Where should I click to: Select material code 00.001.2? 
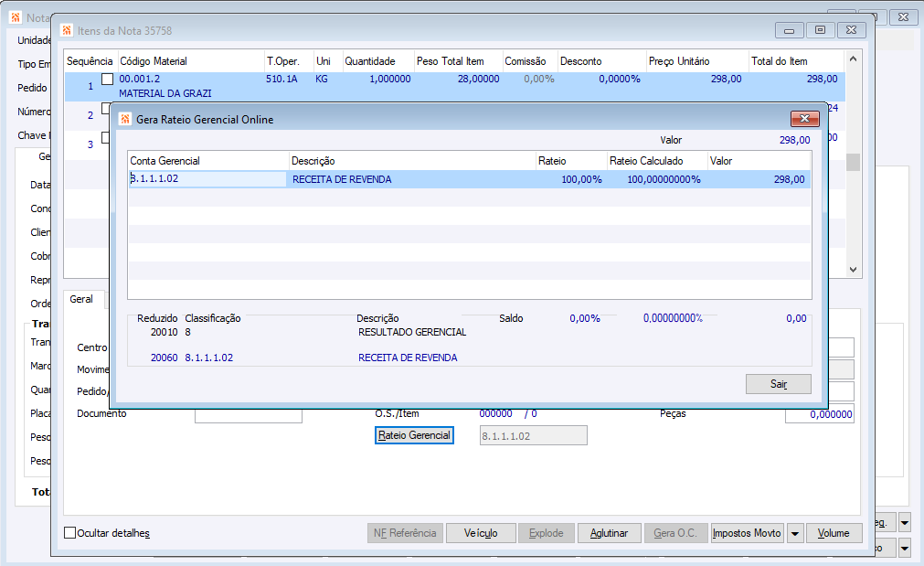pyautogui.click(x=139, y=79)
